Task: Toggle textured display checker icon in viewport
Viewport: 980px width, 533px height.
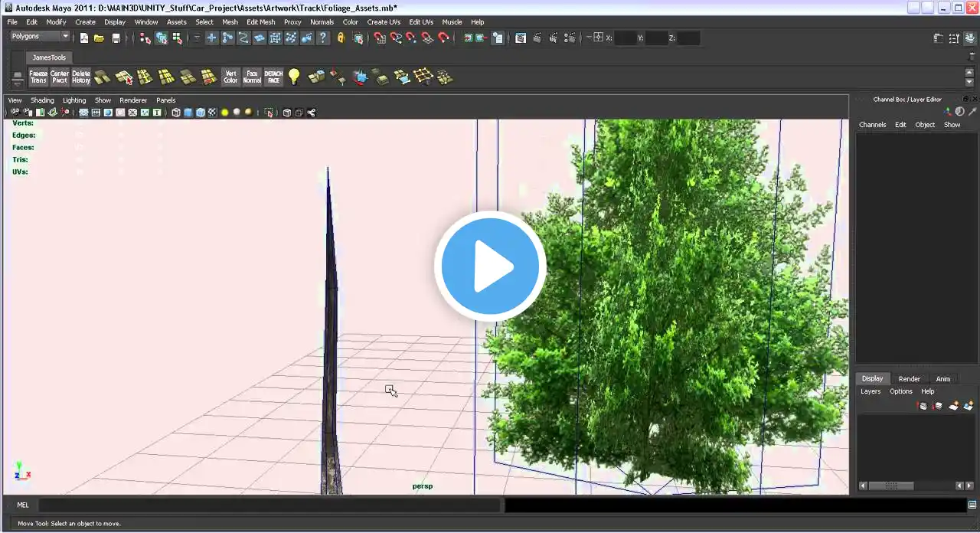Action: (212, 113)
